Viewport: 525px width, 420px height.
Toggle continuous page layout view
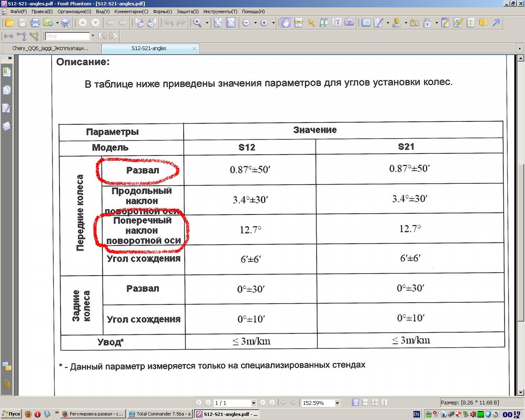pos(365,403)
